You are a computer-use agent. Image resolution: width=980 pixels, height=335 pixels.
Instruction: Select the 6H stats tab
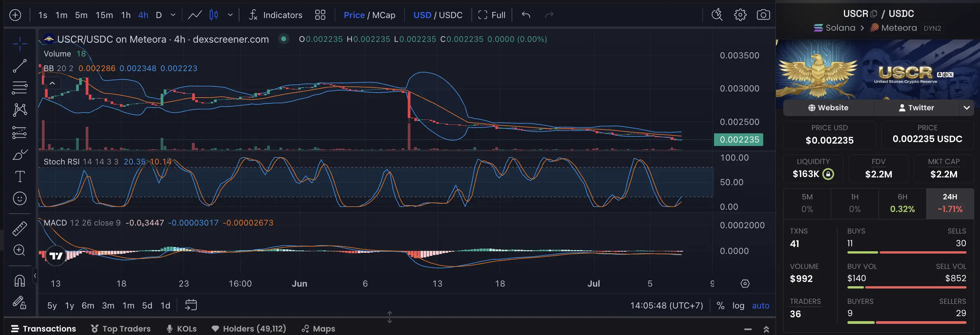coord(902,203)
